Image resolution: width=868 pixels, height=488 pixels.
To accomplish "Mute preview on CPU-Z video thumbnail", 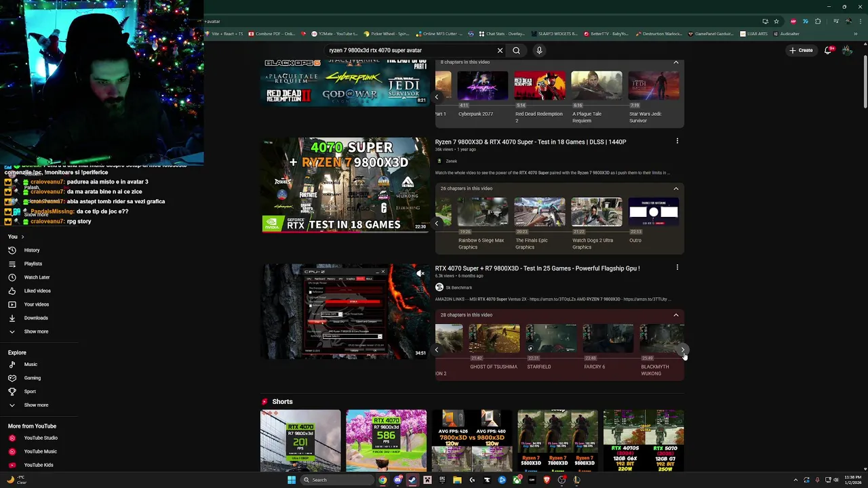I will pos(420,273).
